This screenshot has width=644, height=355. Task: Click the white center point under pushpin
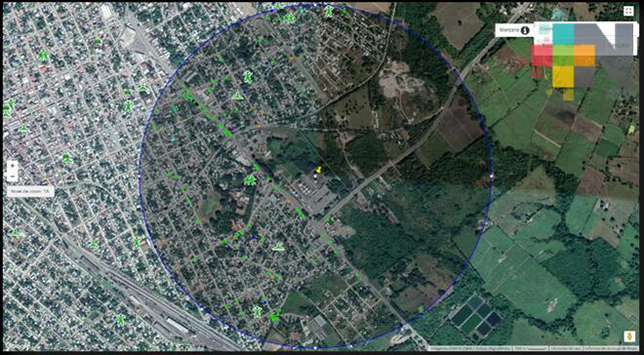point(315,177)
